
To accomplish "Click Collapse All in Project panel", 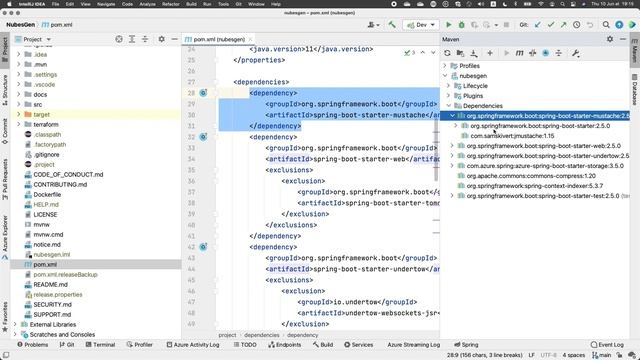I will click(145, 39).
